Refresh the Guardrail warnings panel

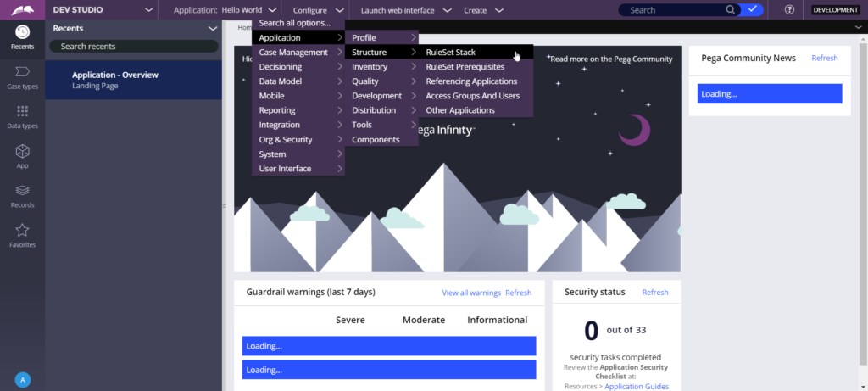(x=518, y=293)
